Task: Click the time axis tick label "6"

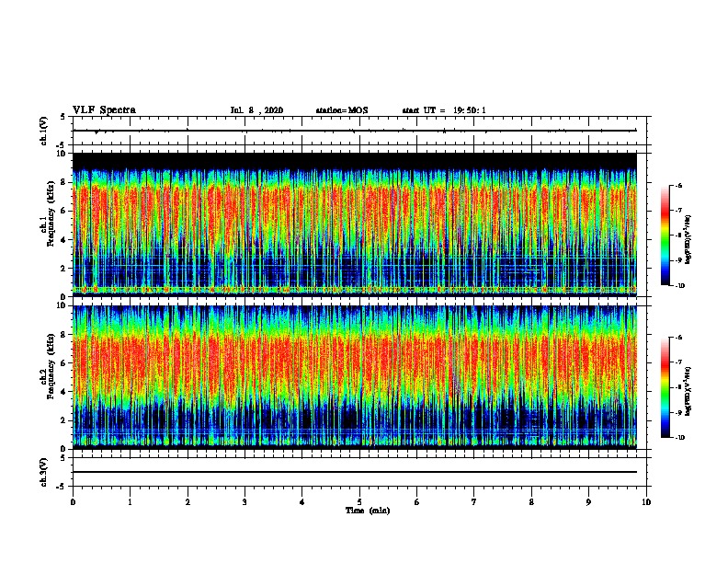Action: tap(417, 502)
